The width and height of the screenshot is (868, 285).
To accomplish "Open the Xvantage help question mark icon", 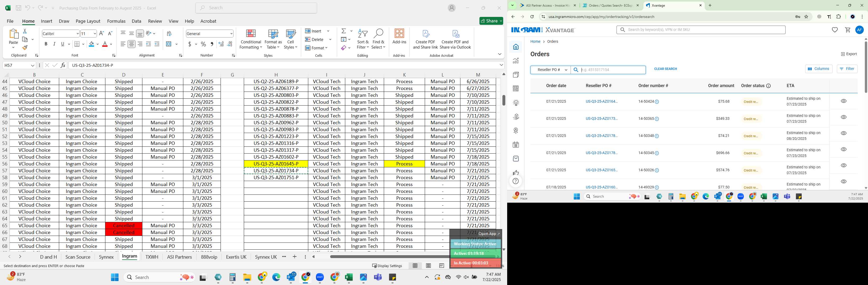I will tap(516, 181).
